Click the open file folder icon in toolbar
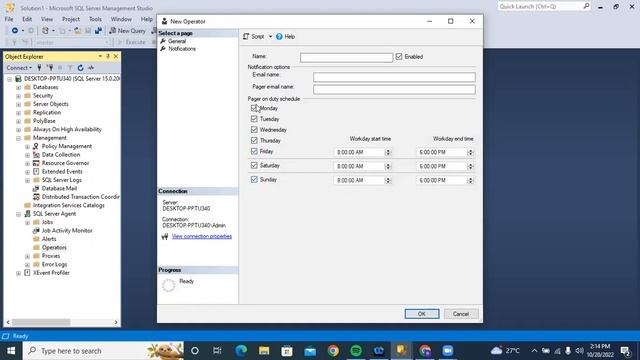The height and width of the screenshot is (360, 640). (77, 31)
